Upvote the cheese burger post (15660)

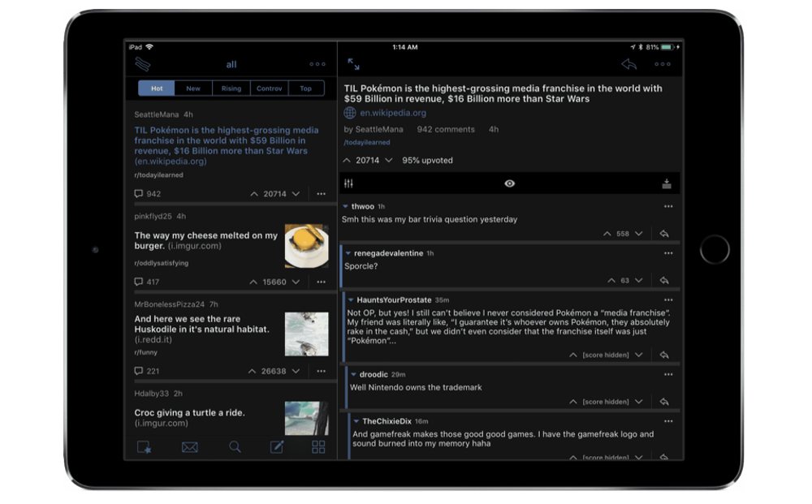(x=253, y=282)
